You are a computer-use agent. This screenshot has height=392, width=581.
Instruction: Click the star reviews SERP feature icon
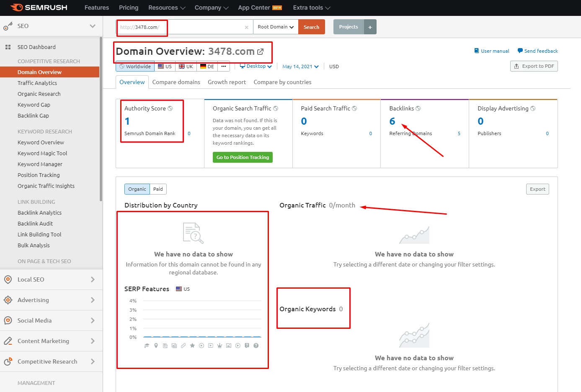[x=192, y=346]
